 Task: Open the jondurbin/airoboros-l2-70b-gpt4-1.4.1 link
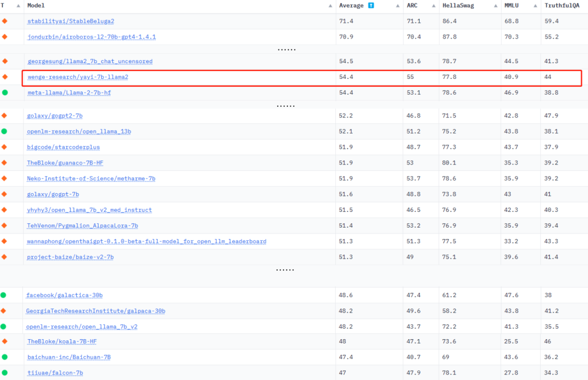[x=91, y=37]
